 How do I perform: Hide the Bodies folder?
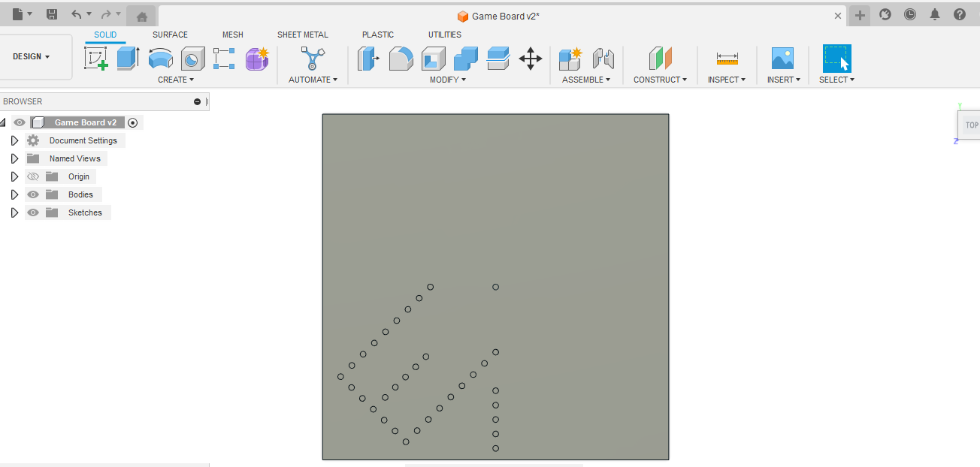(33, 194)
